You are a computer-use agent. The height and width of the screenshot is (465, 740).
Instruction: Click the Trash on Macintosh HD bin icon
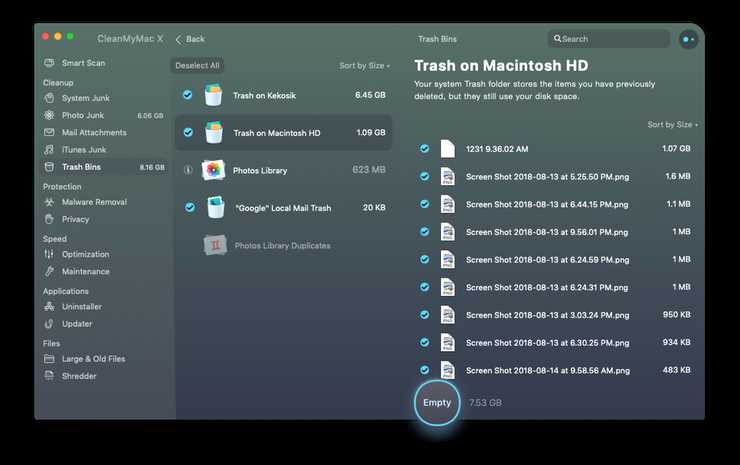pos(214,133)
